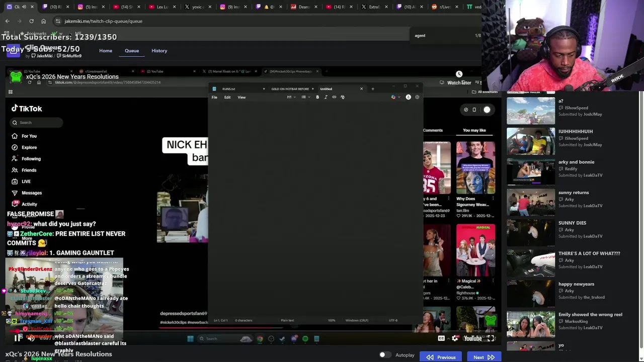Expand the Notepad list style dropdown
Viewport: 644px width, 362px height.
(305, 97)
